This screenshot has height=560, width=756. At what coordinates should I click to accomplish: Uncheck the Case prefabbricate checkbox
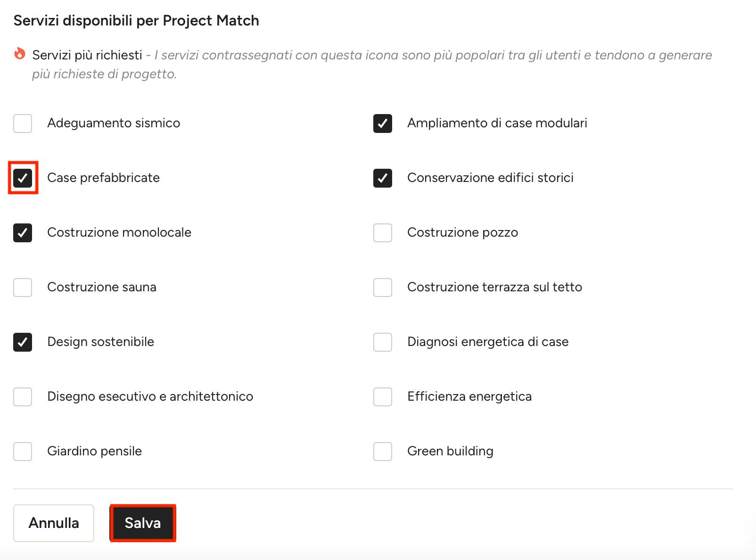click(x=23, y=178)
